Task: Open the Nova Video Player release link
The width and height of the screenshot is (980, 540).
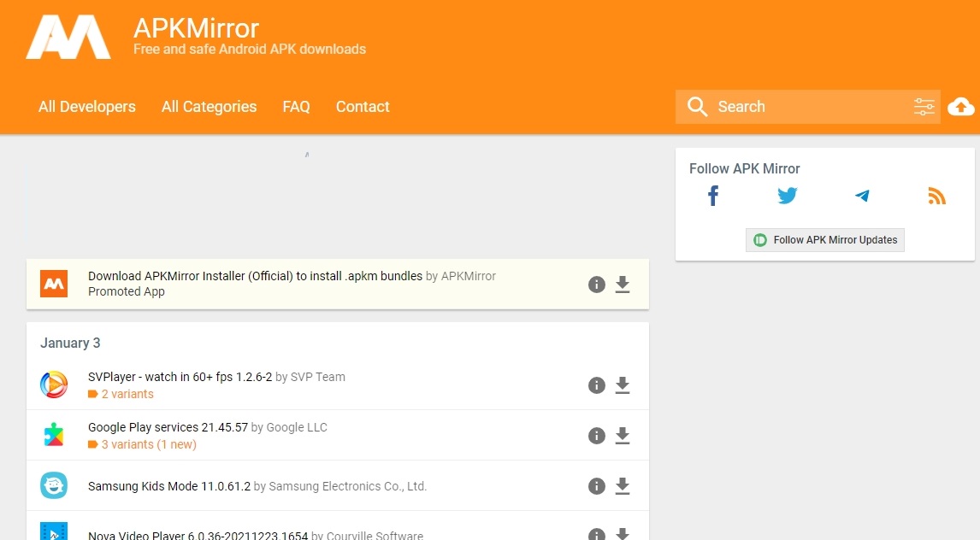Action: click(198, 535)
